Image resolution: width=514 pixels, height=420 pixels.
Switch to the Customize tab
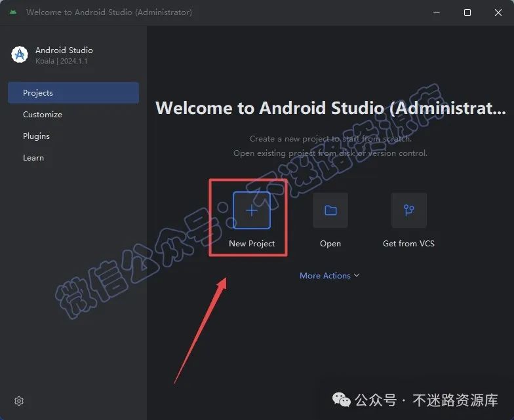pyautogui.click(x=73, y=114)
